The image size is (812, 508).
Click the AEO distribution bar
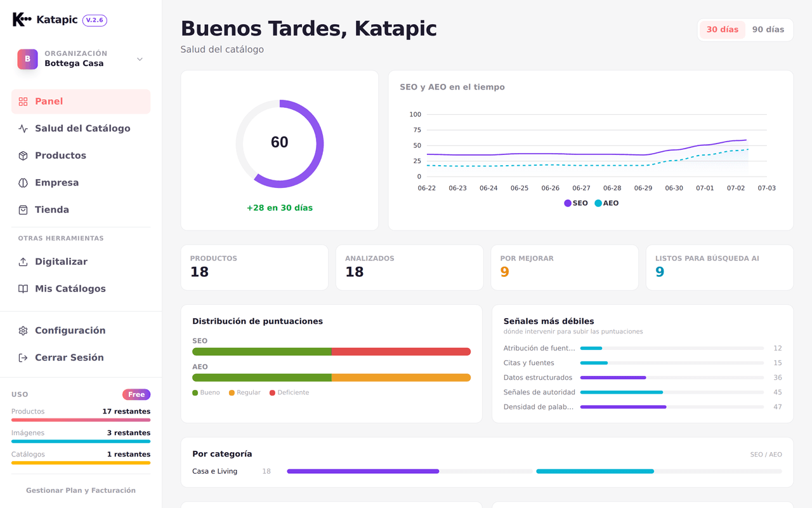click(332, 377)
